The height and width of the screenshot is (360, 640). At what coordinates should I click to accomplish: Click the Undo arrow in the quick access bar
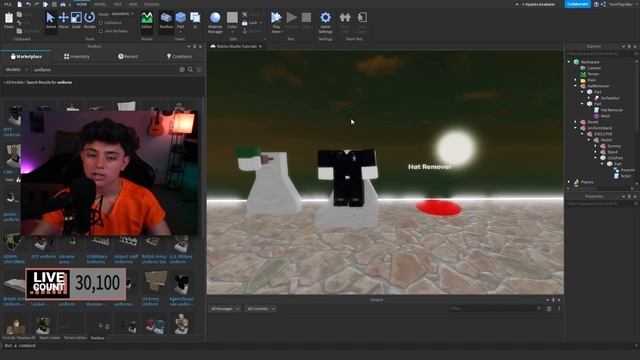pyautogui.click(x=28, y=4)
